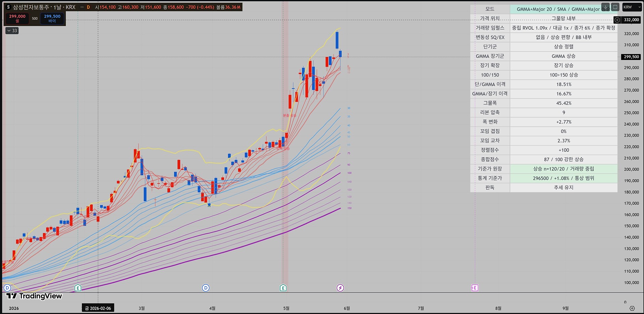Click the 3월 label on time axis
The width and height of the screenshot is (644, 314).
(142, 308)
